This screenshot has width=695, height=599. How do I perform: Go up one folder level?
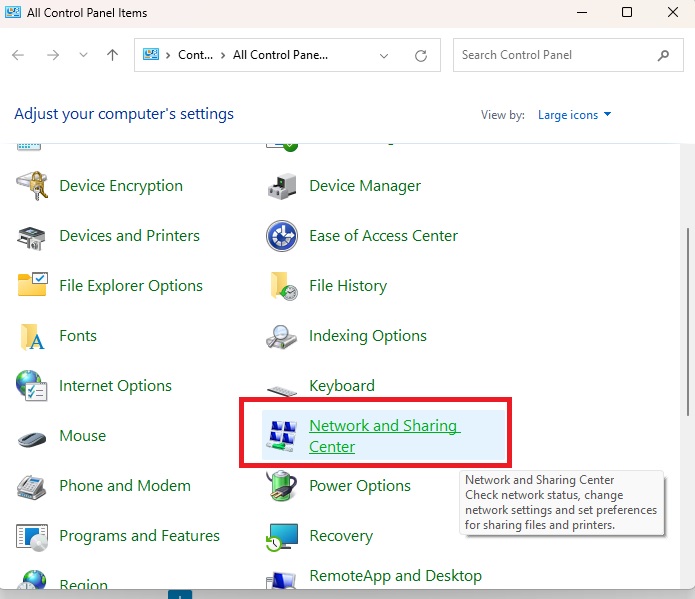113,55
